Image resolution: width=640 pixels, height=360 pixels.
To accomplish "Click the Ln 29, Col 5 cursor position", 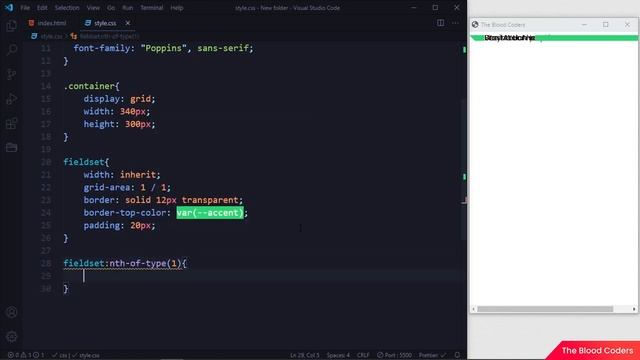I will point(305,355).
